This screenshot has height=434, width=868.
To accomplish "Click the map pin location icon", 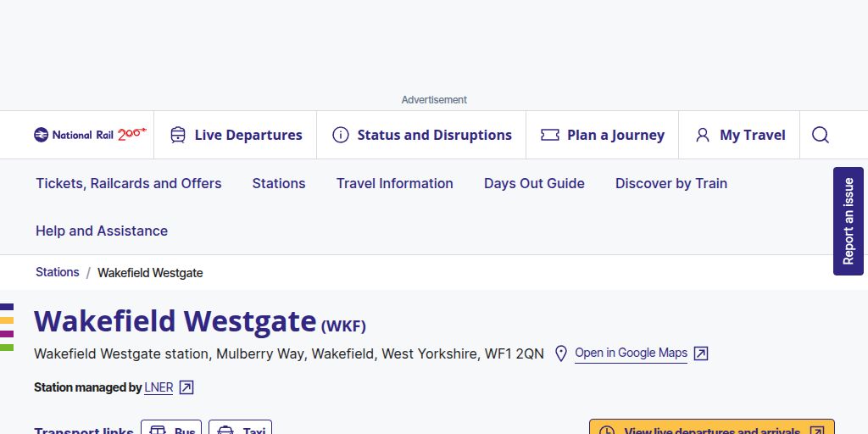I will (560, 353).
